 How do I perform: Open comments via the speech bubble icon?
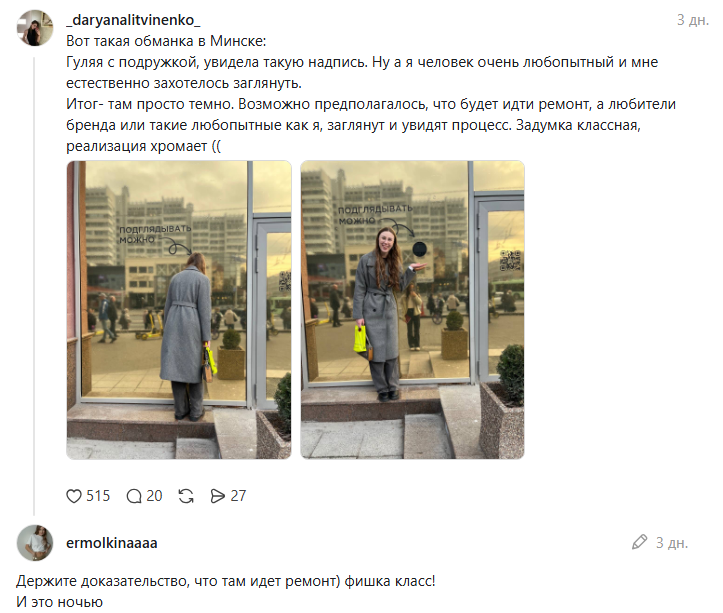coord(134,496)
